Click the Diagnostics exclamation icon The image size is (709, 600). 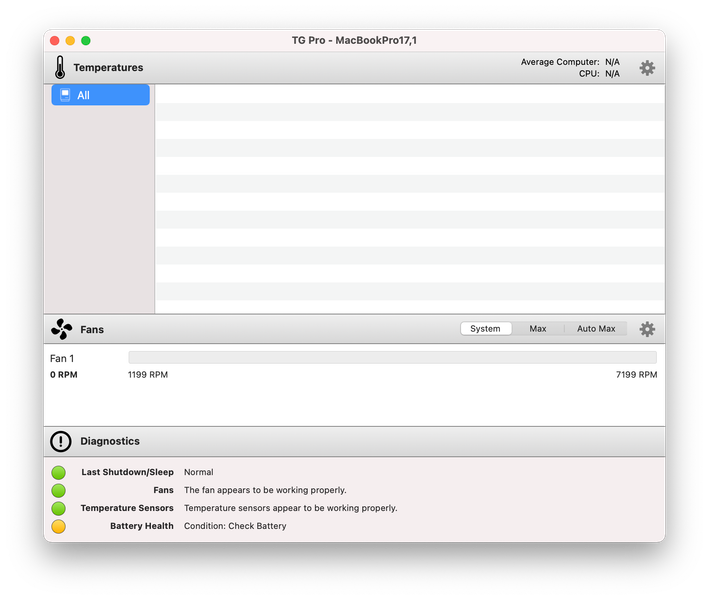61,441
